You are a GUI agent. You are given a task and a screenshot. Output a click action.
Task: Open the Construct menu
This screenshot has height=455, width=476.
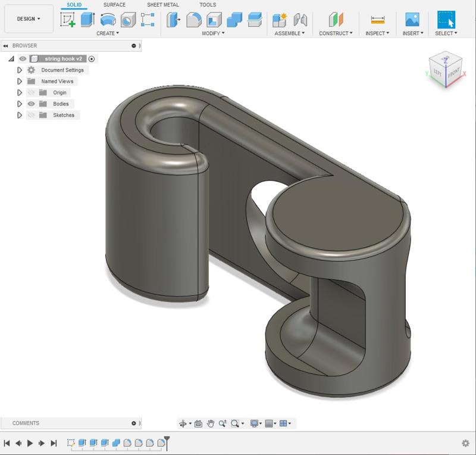tap(336, 33)
